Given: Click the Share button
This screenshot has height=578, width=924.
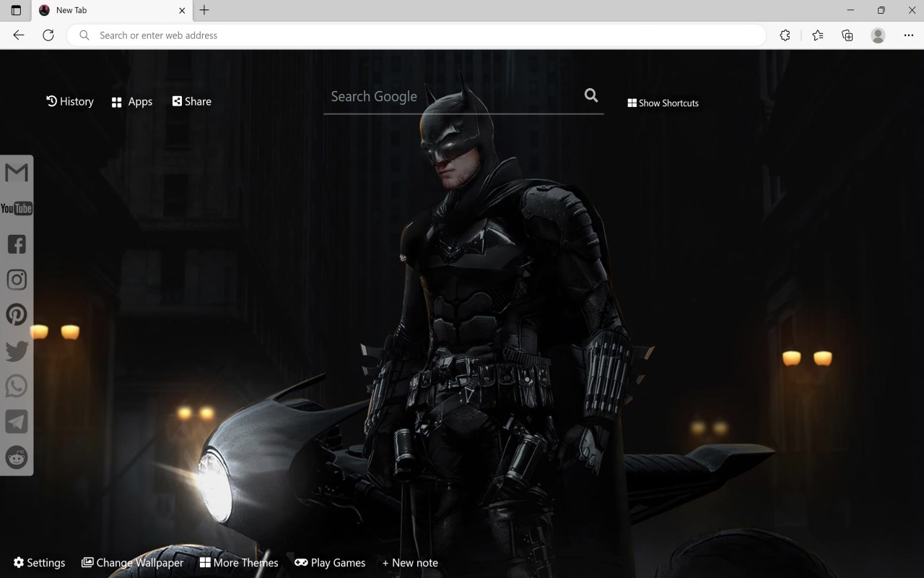Looking at the screenshot, I should [192, 101].
